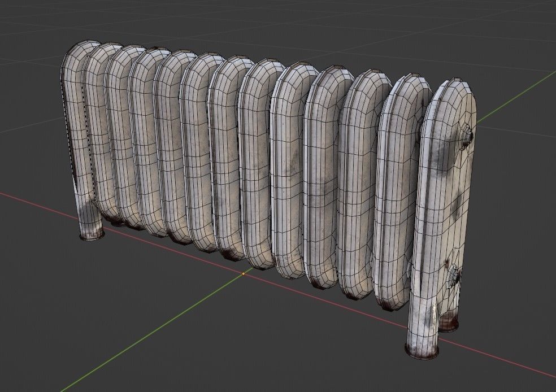Click the radiator's front right leg base
Image resolution: width=556 pixels, height=392 pixels.
tap(422, 351)
